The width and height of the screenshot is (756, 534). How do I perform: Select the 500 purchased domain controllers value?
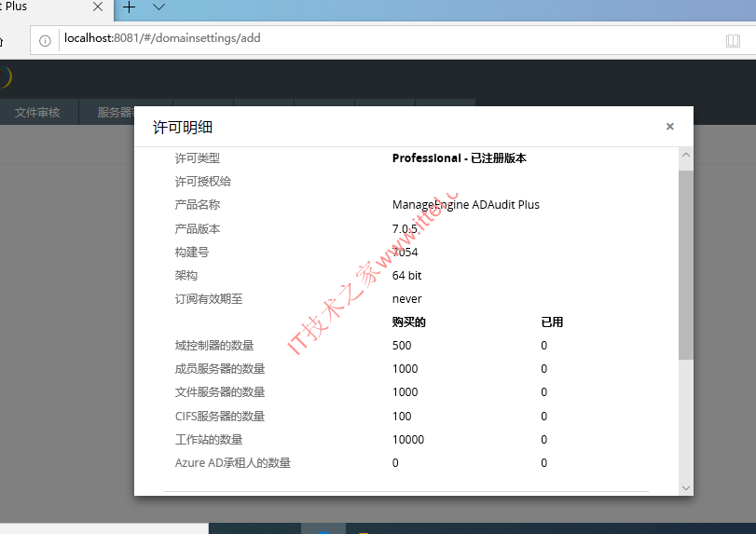pos(402,346)
